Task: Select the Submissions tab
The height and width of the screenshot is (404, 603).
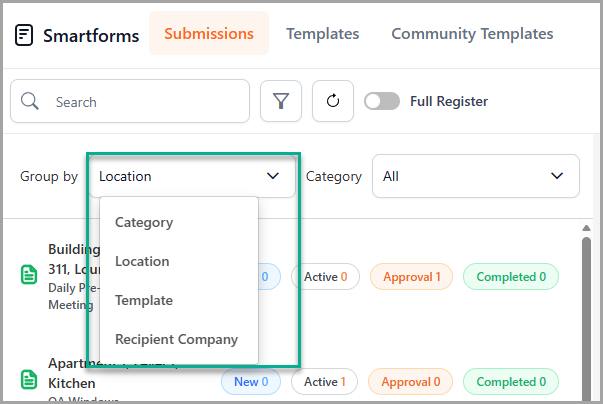Action: pyautogui.click(x=209, y=34)
